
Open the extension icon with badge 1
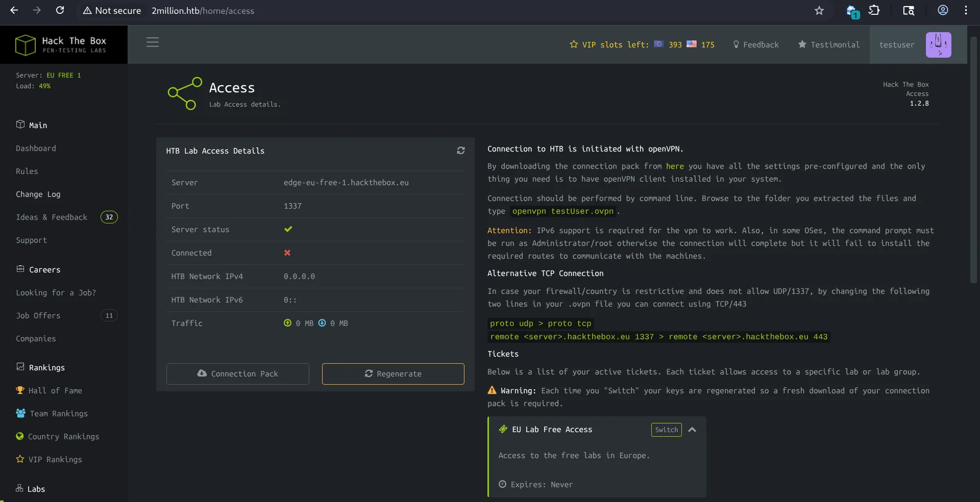(x=852, y=11)
